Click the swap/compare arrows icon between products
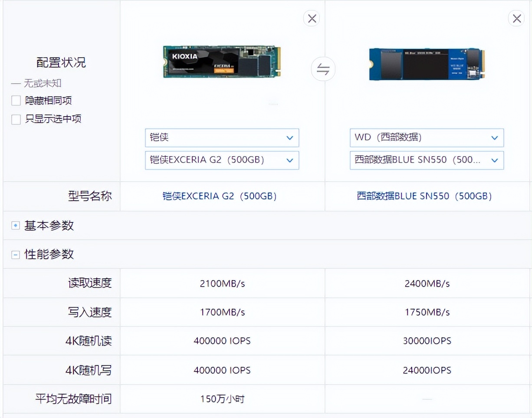The width and height of the screenshot is (532, 418). (x=323, y=69)
